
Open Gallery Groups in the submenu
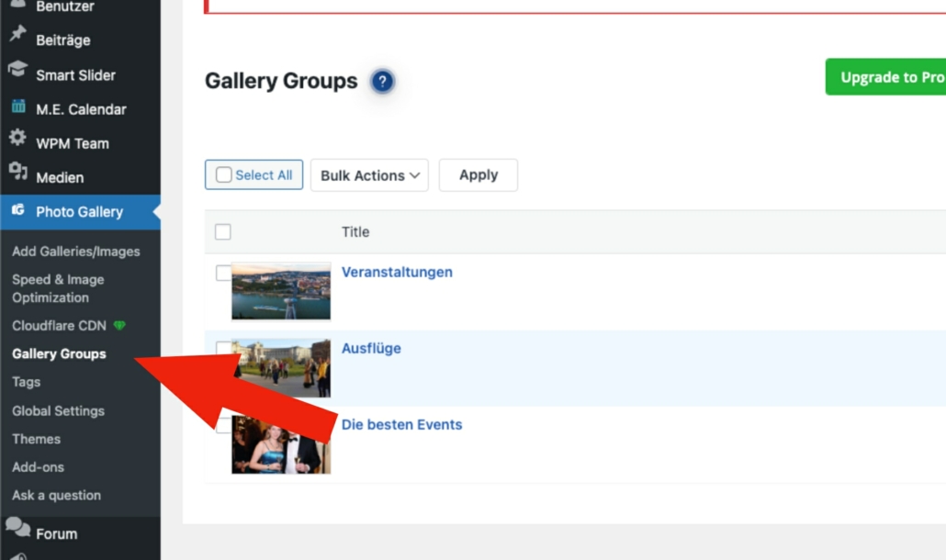59,353
